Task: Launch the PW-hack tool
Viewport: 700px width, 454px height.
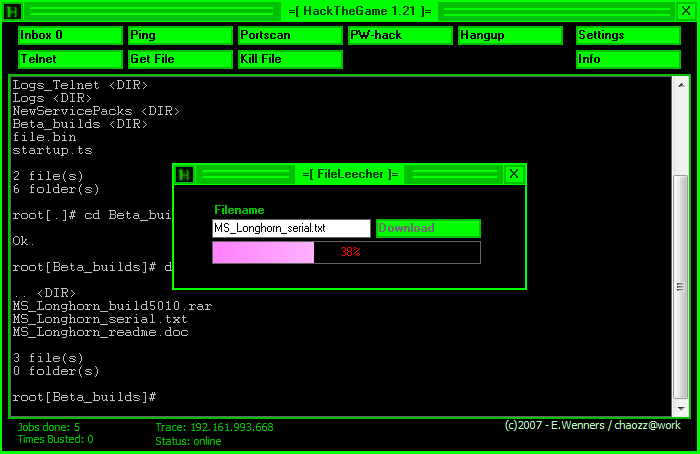Action: 400,35
